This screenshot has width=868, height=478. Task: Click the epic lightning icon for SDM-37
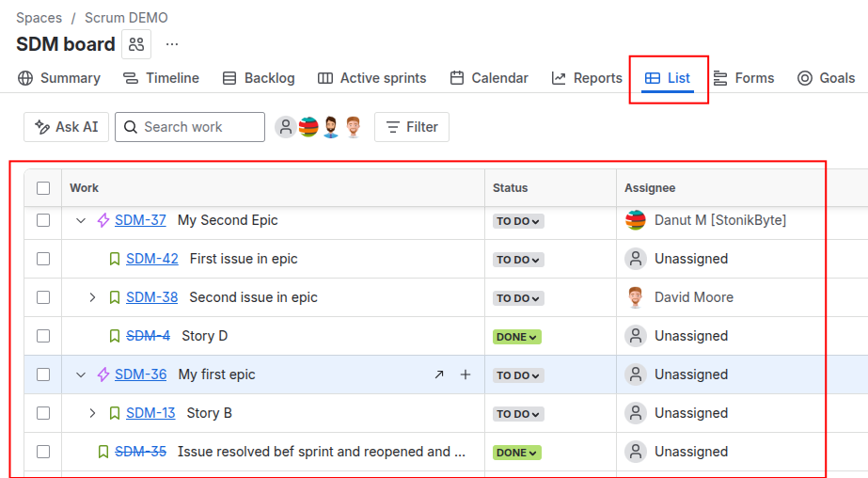click(103, 220)
